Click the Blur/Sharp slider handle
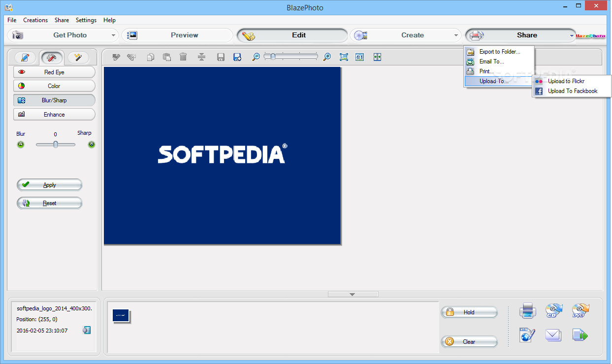 pyautogui.click(x=56, y=145)
